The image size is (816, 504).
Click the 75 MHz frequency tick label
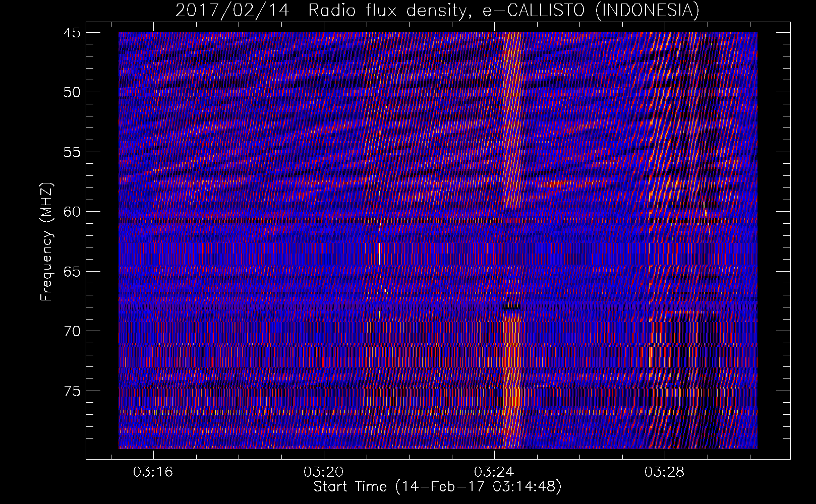(72, 391)
